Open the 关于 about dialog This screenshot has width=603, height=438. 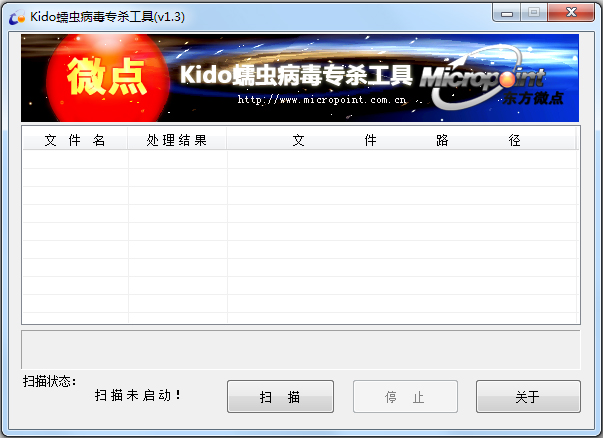tap(528, 396)
